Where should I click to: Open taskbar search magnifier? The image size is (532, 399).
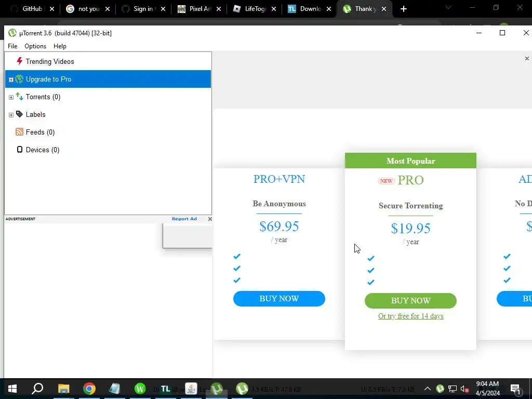coord(37,389)
